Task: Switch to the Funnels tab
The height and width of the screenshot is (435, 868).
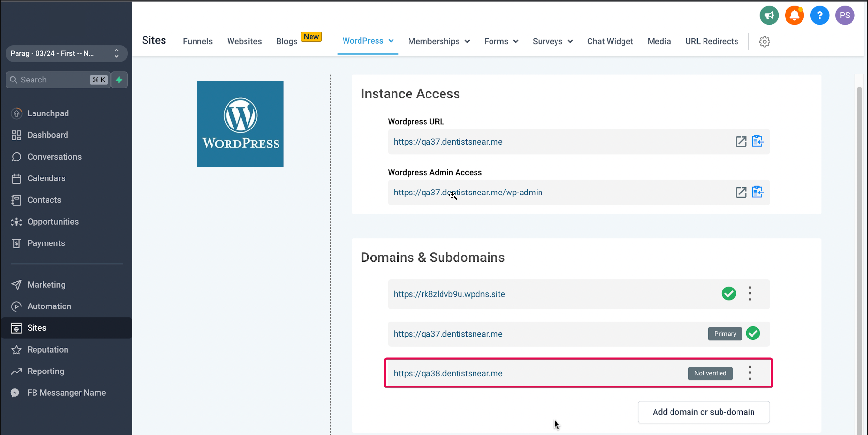Action: point(197,41)
